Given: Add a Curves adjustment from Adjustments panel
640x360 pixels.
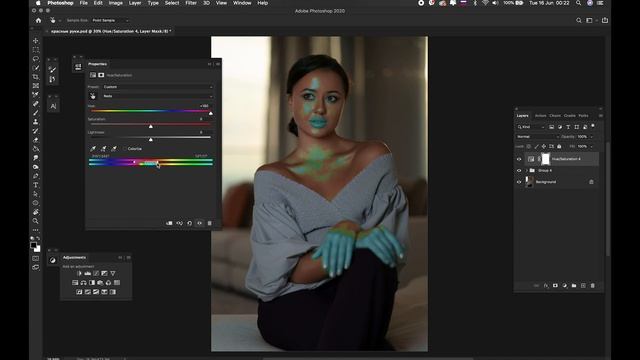Looking at the screenshot, I should (96, 273).
